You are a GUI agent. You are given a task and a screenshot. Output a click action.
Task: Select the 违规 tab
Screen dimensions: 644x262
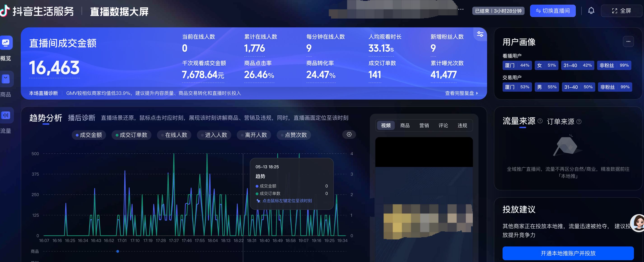[462, 125]
